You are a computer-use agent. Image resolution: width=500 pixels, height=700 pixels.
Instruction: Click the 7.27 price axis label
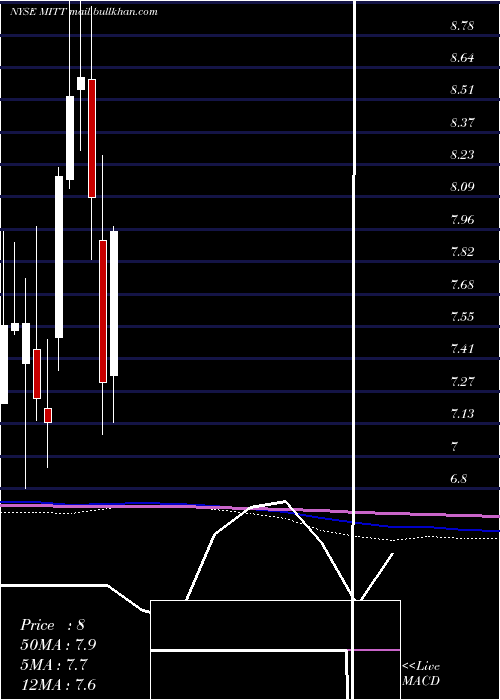pyautogui.click(x=462, y=382)
